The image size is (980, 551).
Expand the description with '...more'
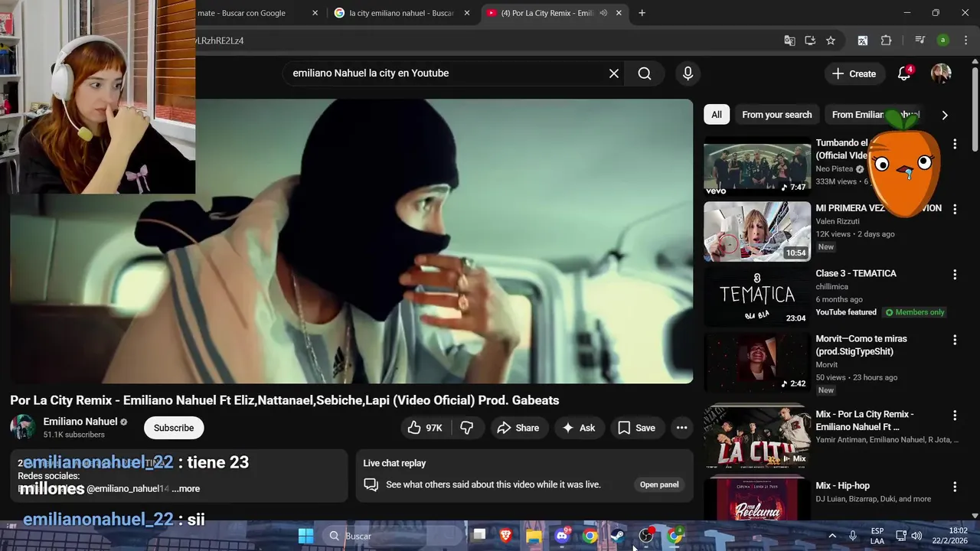[x=186, y=488]
